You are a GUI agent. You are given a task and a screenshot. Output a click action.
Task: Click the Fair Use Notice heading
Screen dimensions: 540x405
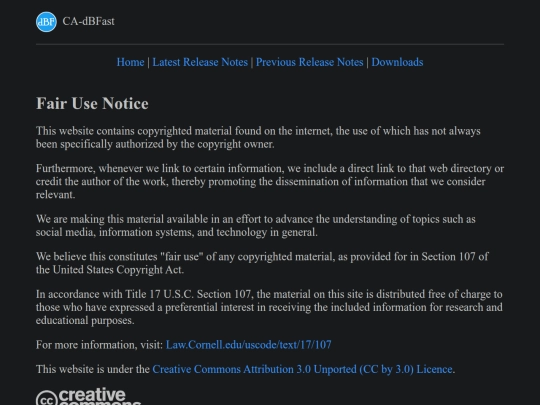click(x=92, y=104)
